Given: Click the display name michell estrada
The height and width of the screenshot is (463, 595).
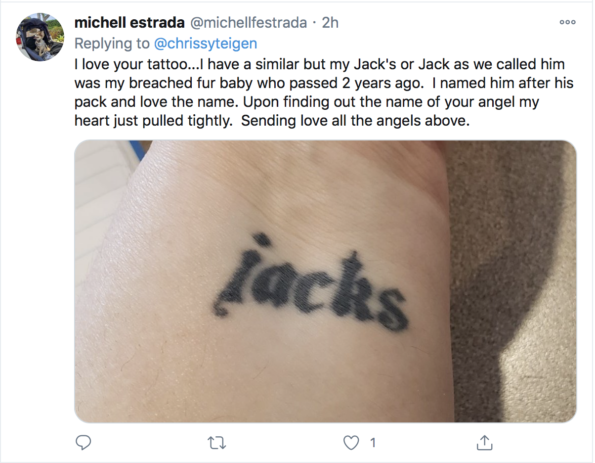Looking at the screenshot, I should (x=129, y=23).
